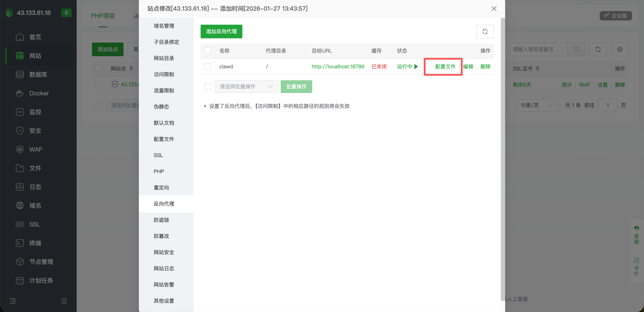This screenshot has width=644, height=312.
Task: Click the Docker whale sidebar icon
Action: click(20, 93)
